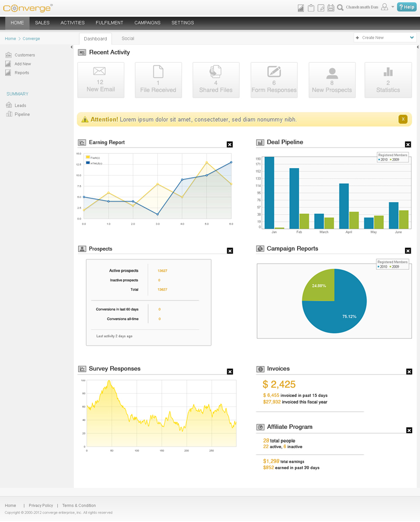The width and height of the screenshot is (420, 522).
Task: Open the 12 New Email tile
Action: point(101,80)
